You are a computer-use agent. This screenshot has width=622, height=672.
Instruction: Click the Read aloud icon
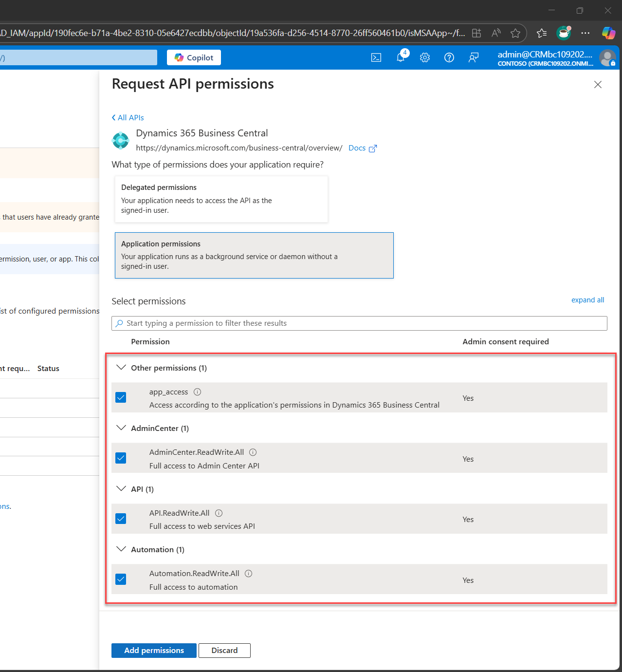(x=496, y=33)
